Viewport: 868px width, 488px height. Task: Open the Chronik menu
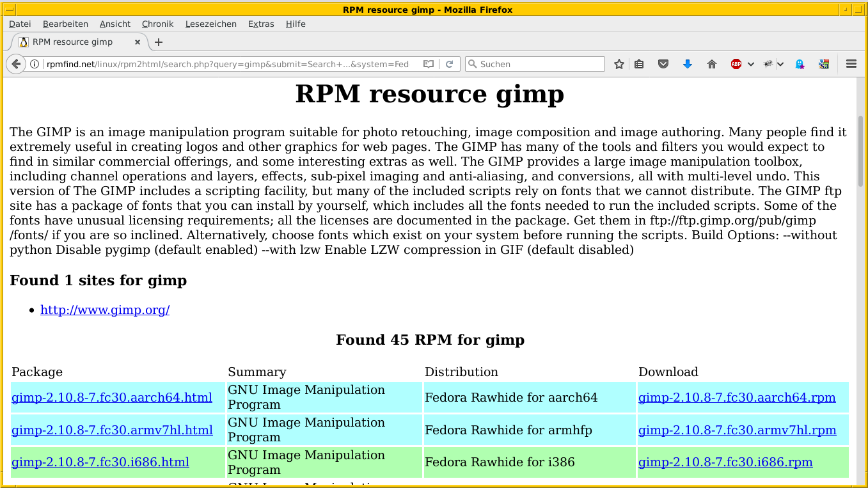coord(157,24)
